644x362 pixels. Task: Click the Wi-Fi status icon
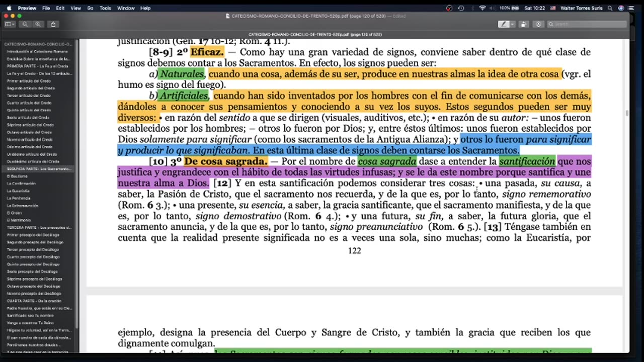(x=482, y=8)
